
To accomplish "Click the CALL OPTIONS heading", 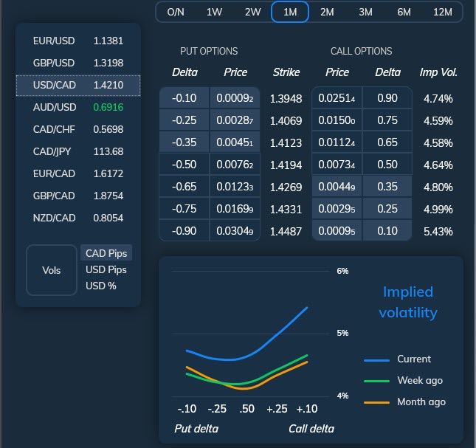I will (x=362, y=51).
